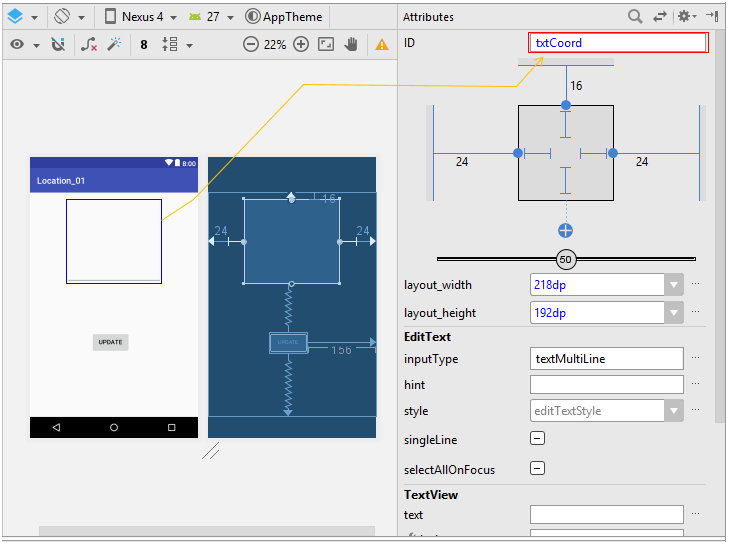This screenshot has width=729, height=544.
Task: Open the API 27 version dropdown
Action: click(211, 17)
